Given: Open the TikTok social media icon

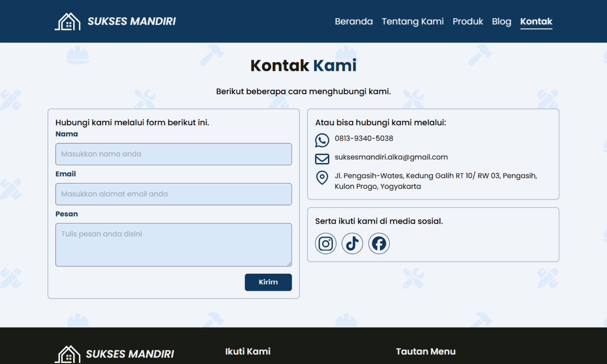Looking at the screenshot, I should 352,243.
